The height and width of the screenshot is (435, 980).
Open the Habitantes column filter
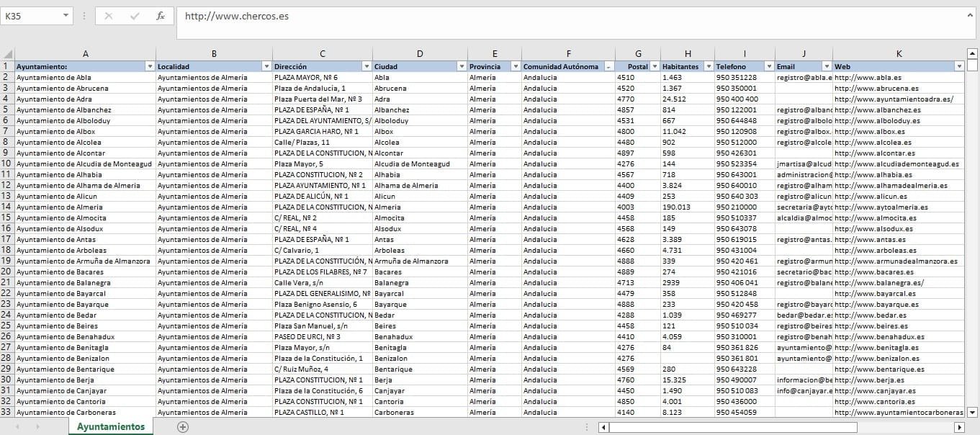707,66
